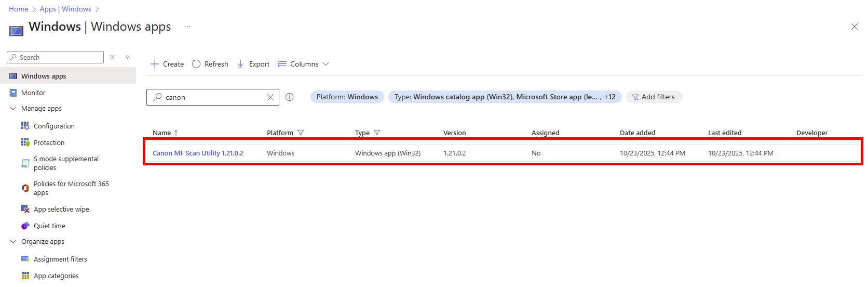Click Add filters
868x287 pixels.
click(x=654, y=97)
